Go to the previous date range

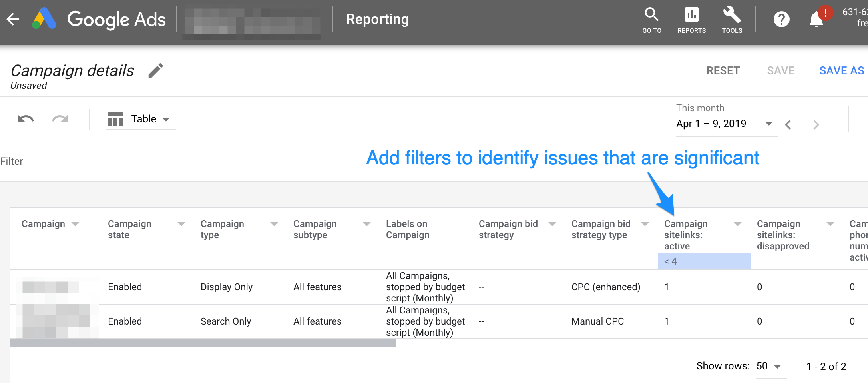(788, 125)
